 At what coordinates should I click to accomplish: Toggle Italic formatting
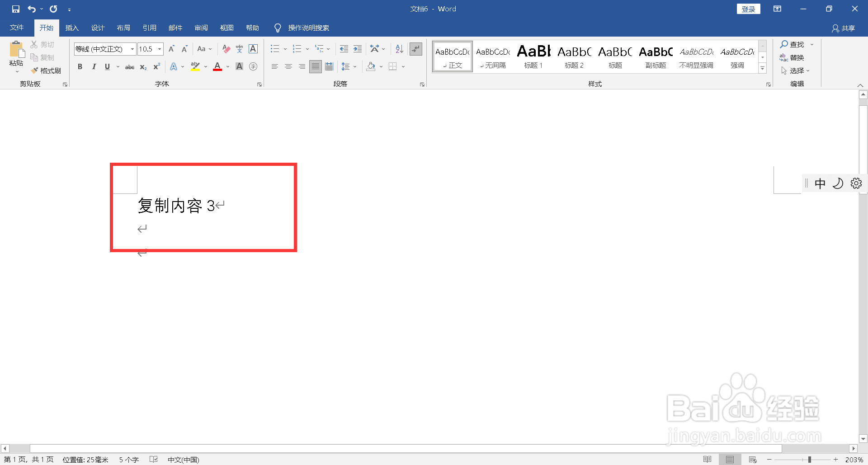[x=94, y=66]
